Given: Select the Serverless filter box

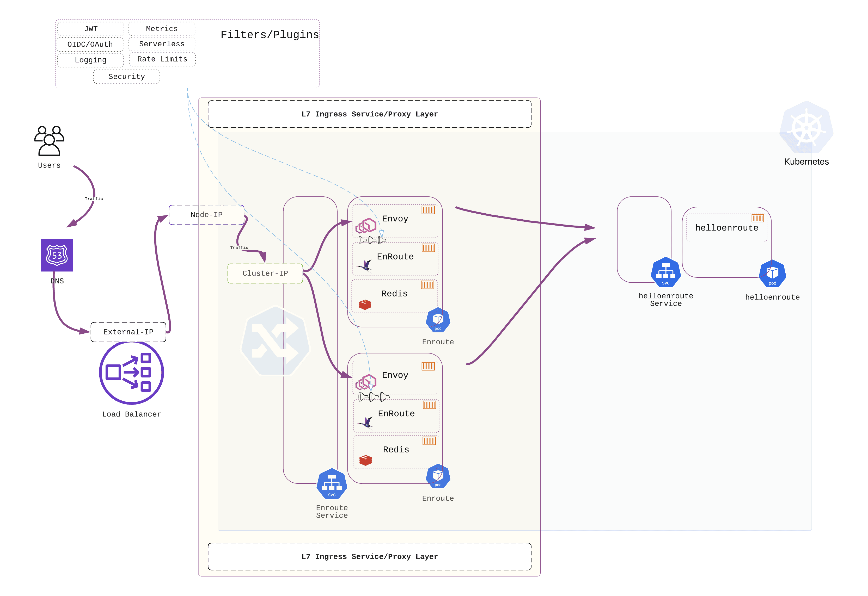Looking at the screenshot, I should point(162,44).
